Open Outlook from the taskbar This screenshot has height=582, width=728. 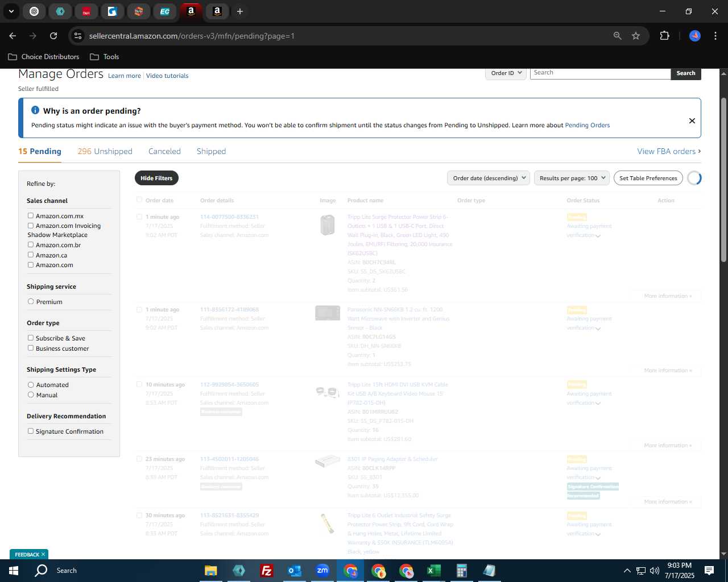[x=294, y=571]
